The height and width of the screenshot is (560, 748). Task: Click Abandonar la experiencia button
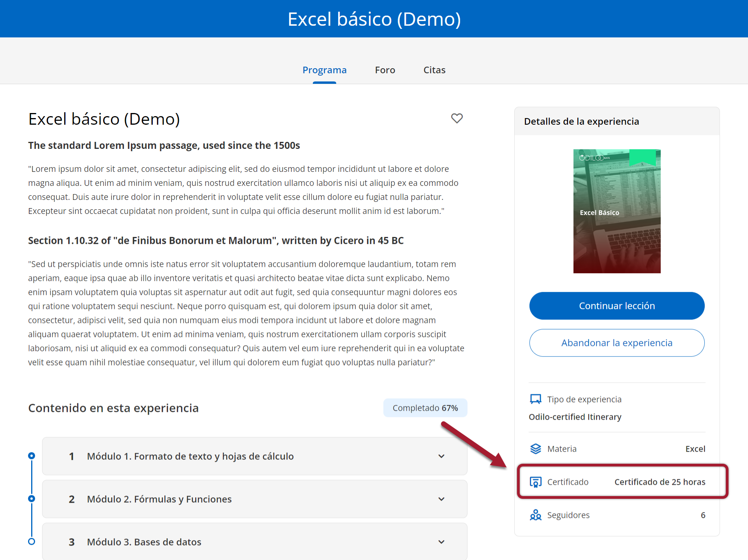[617, 343]
